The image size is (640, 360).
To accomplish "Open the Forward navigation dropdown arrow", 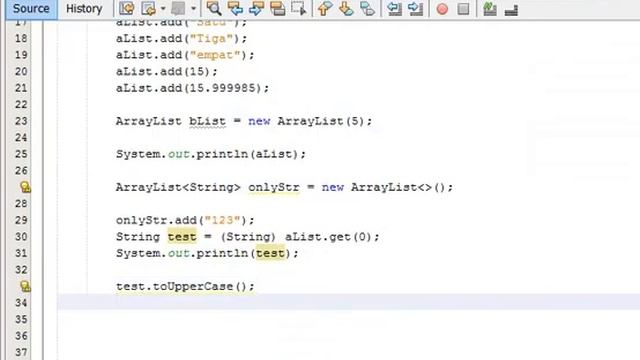I will pos(193,9).
